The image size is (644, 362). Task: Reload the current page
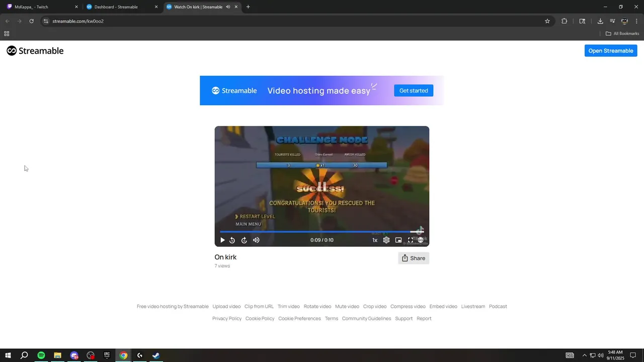click(31, 21)
